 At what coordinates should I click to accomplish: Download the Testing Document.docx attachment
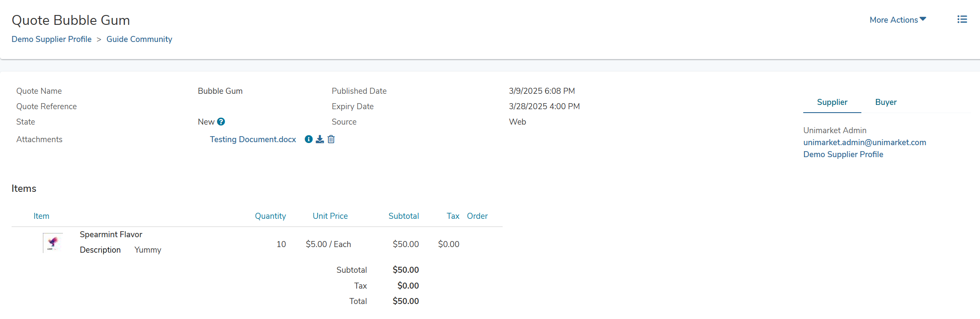click(320, 139)
